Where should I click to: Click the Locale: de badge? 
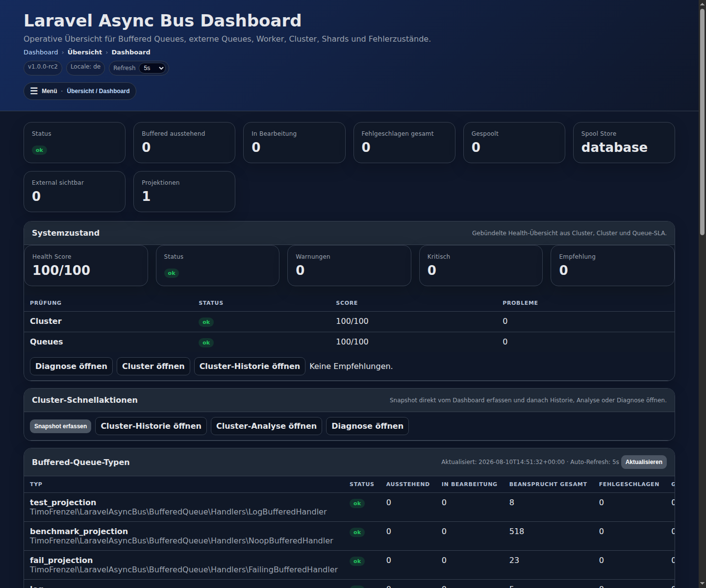(x=85, y=67)
